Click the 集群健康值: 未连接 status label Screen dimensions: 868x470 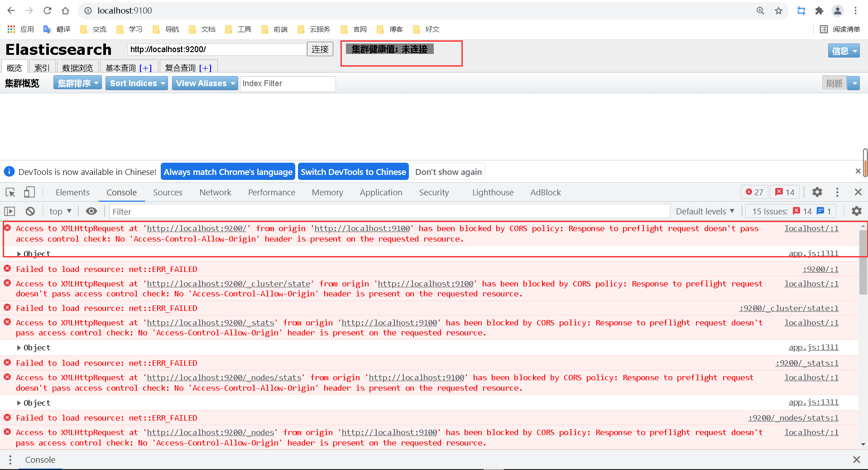tap(389, 49)
